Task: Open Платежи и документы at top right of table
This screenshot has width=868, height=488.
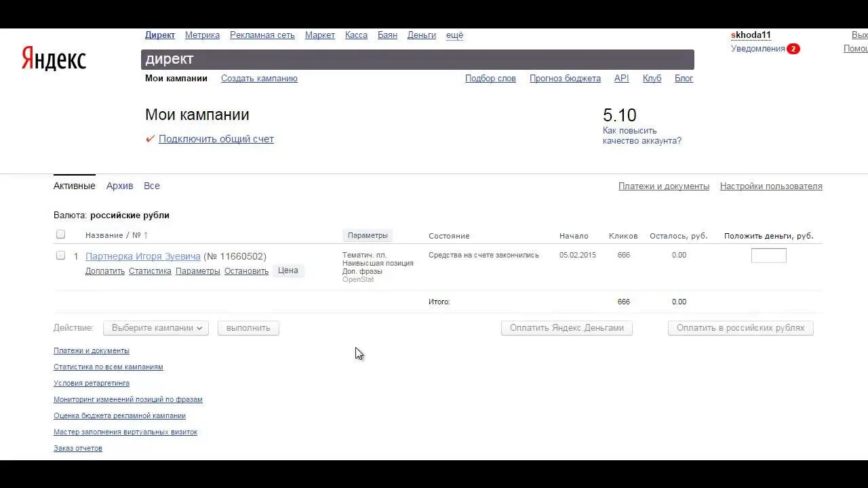Action: (x=664, y=186)
